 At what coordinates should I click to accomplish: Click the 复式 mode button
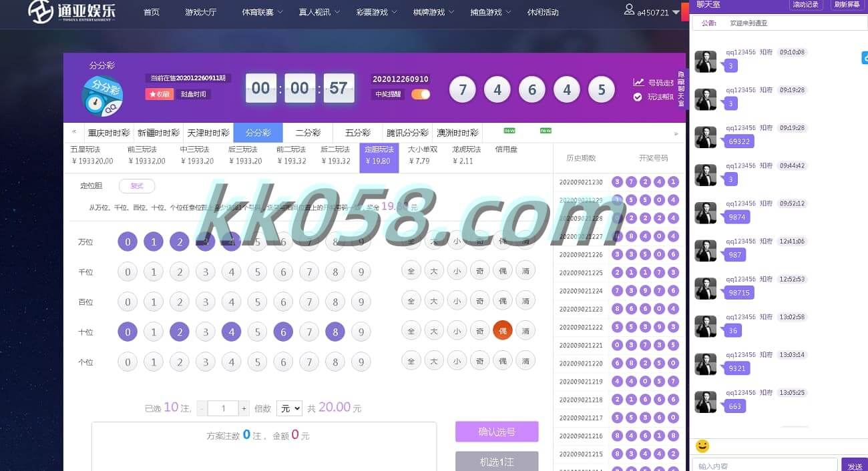[137, 186]
